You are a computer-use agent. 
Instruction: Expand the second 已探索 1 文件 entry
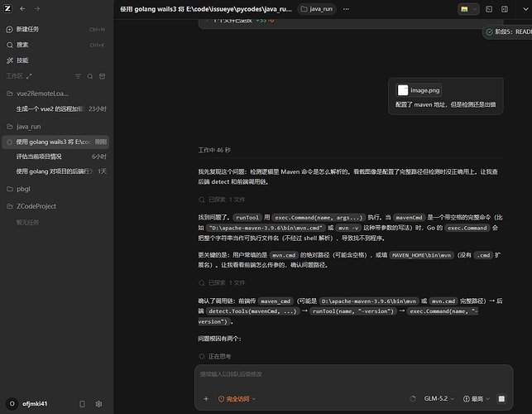pos(222,283)
